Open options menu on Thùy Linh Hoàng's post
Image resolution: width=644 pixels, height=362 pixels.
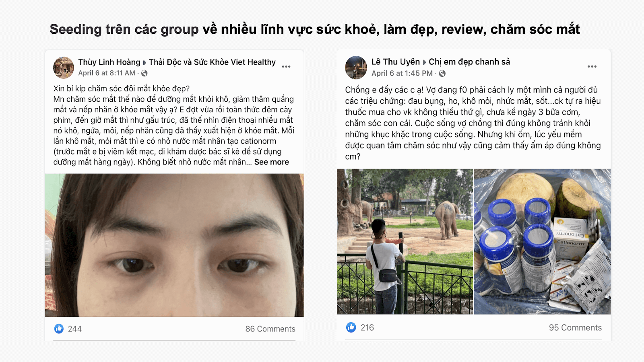coord(286,67)
